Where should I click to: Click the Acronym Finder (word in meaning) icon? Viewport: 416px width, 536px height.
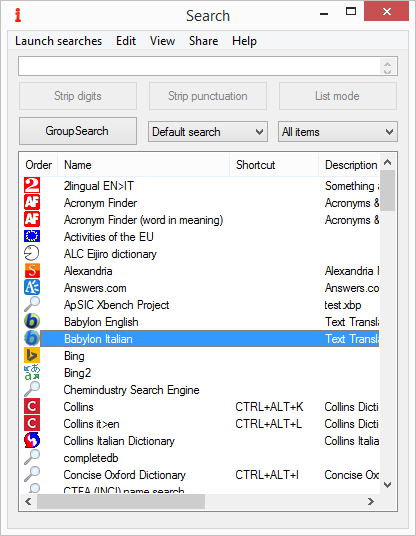tap(32, 219)
